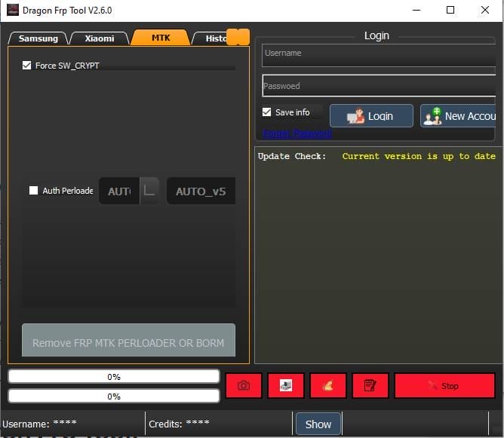Viewport: 504px width, 438px height.
Task: Switch to the Xiaomi tab
Action: pos(100,38)
